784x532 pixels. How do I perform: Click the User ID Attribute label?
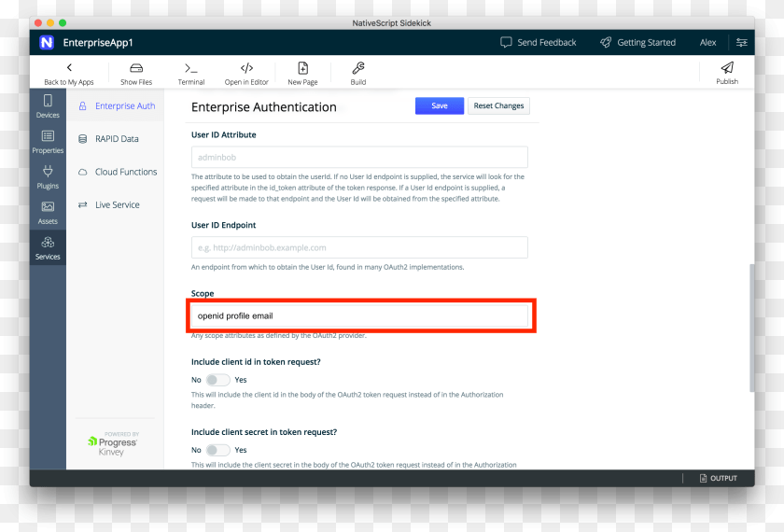[x=223, y=135]
